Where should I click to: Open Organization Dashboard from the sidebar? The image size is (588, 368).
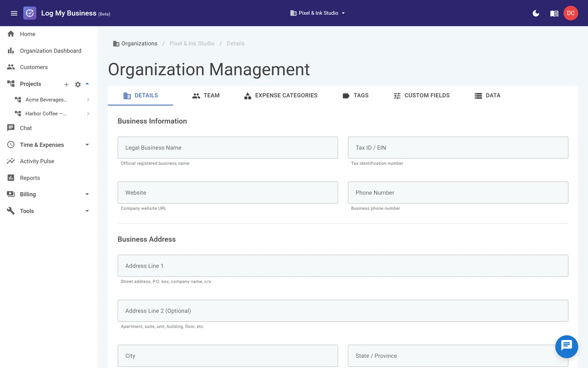tap(49, 51)
